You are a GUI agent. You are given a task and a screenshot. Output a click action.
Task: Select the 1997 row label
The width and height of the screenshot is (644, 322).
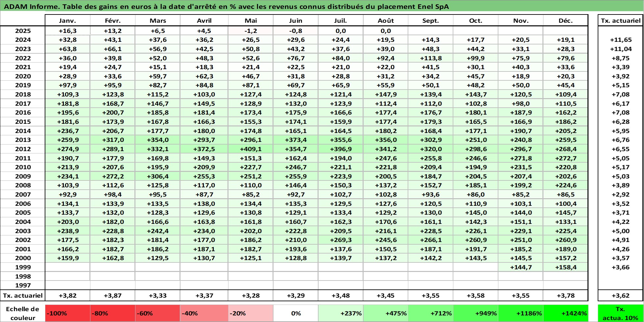point(23,285)
